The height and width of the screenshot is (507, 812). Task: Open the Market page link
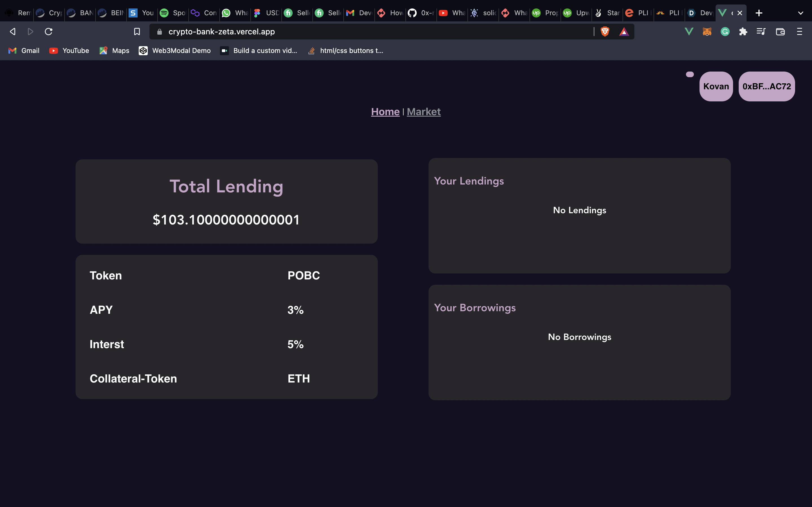(423, 112)
